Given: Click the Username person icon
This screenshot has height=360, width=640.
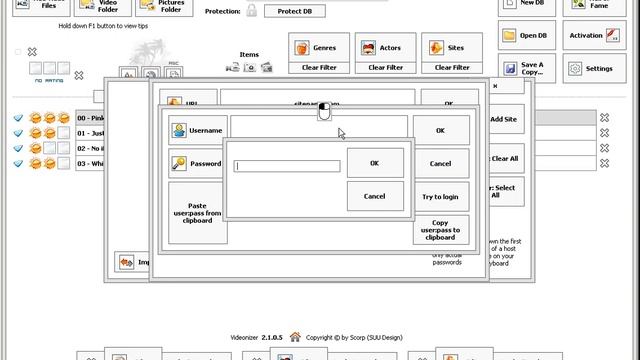Looking at the screenshot, I should pyautogui.click(x=179, y=130).
